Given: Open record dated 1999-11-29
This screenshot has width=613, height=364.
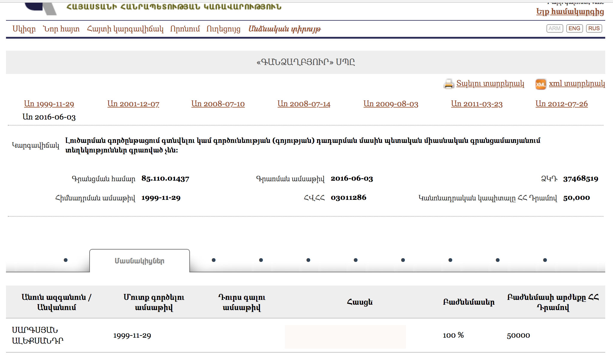Looking at the screenshot, I should [49, 104].
